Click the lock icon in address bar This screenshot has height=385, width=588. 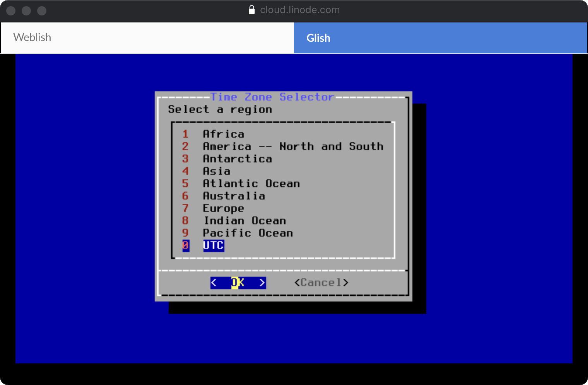[252, 10]
